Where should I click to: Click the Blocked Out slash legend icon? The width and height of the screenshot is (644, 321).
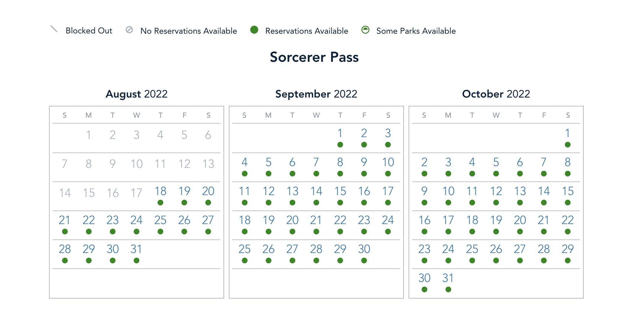(54, 29)
